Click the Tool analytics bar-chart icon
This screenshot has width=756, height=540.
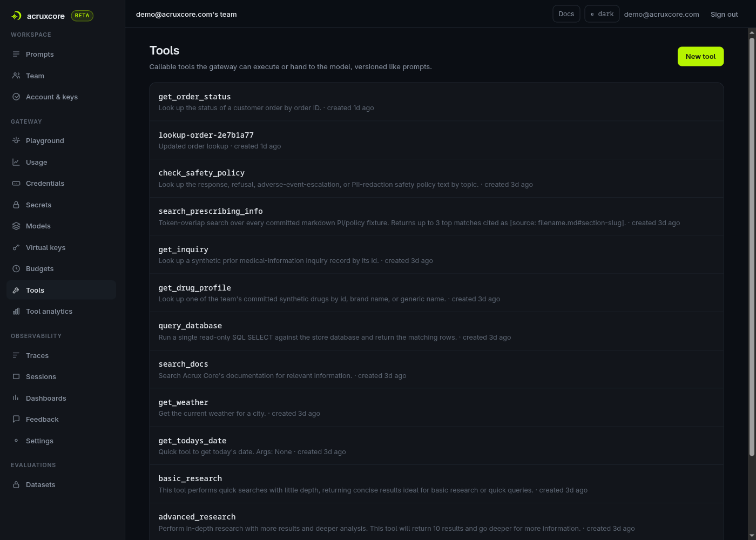click(x=16, y=311)
